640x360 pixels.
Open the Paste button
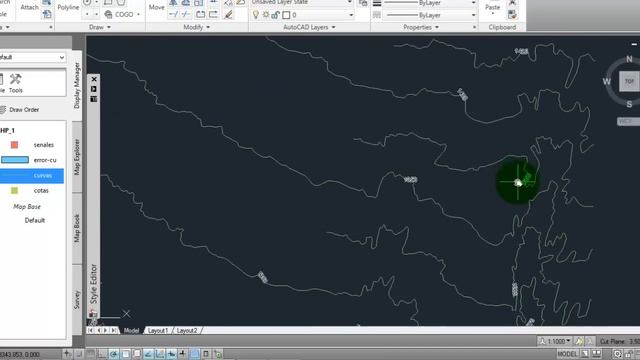(x=493, y=7)
